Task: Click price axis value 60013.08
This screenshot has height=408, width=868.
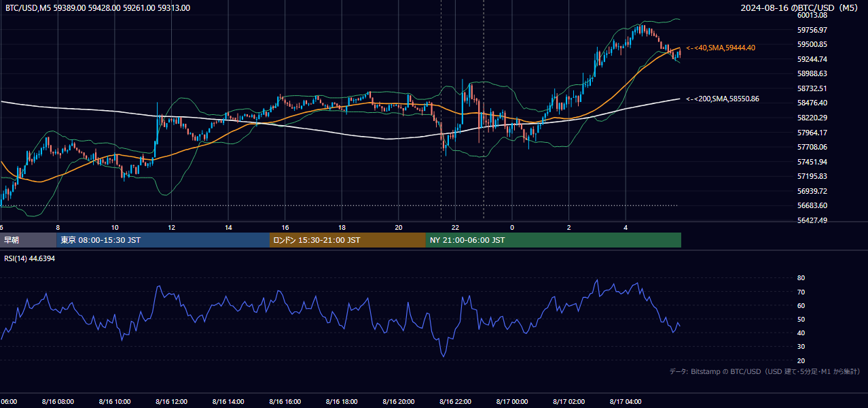Action: (812, 15)
